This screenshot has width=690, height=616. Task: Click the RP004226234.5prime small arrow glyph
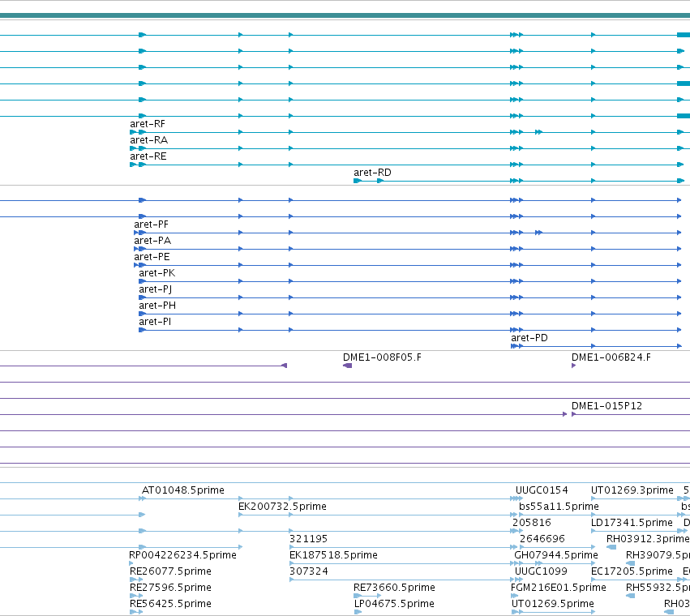click(x=131, y=563)
